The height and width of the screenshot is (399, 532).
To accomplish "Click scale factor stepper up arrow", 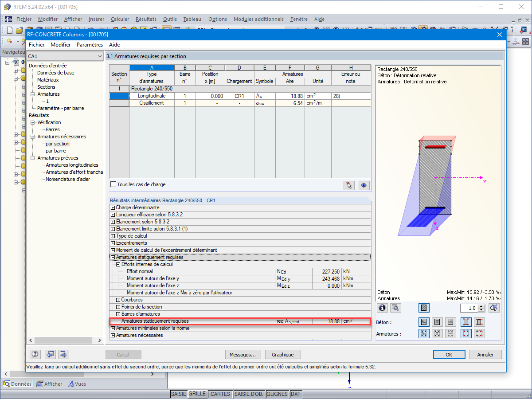I will click(482, 305).
